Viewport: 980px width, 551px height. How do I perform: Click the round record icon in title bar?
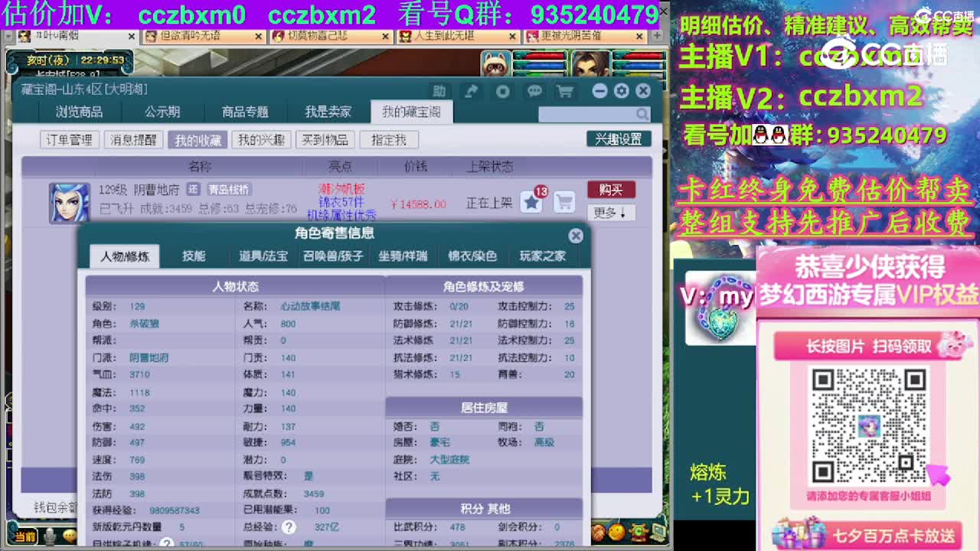click(502, 91)
